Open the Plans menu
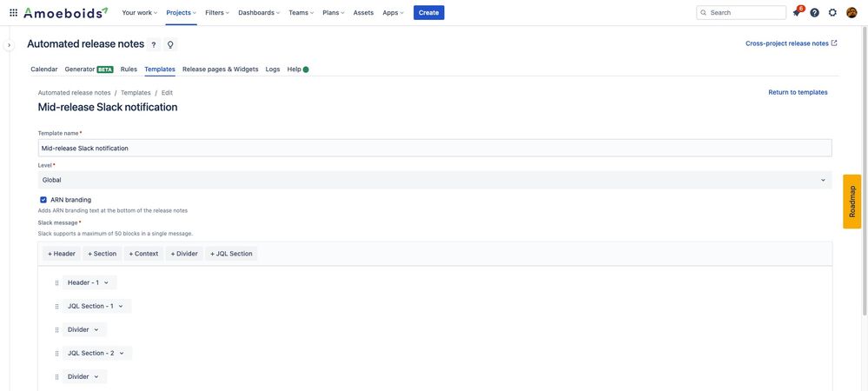Viewport: 868px width, 391px height. coord(334,12)
